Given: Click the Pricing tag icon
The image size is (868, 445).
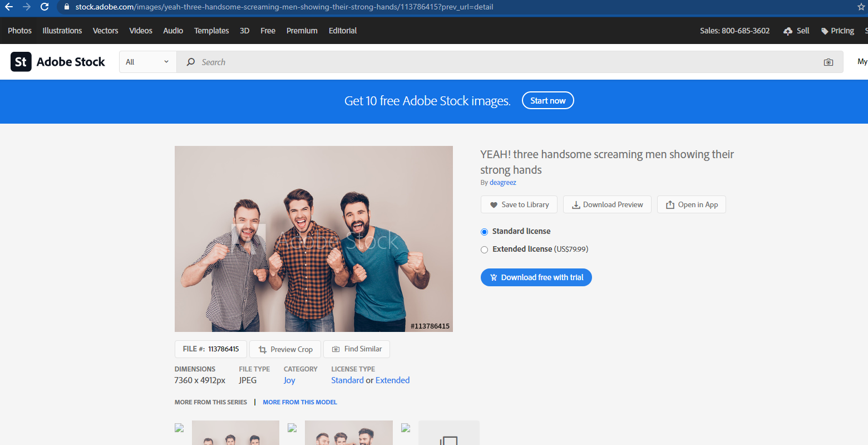Looking at the screenshot, I should tap(825, 31).
